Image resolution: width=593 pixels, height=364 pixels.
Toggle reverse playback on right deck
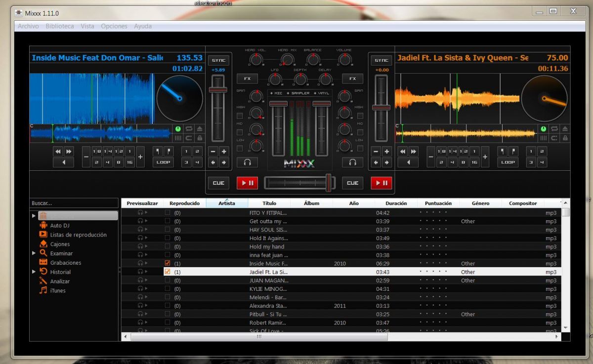pos(409,162)
